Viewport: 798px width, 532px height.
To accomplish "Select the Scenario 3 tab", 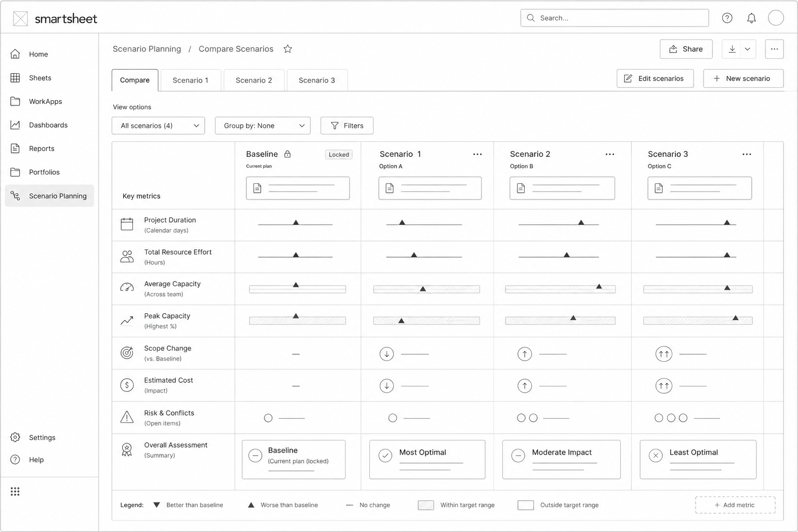I will [317, 80].
